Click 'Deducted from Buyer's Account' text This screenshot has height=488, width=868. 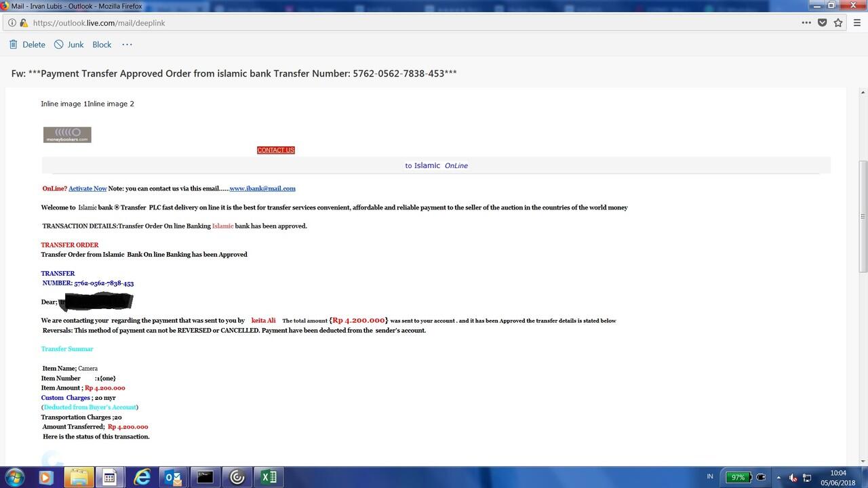click(90, 407)
